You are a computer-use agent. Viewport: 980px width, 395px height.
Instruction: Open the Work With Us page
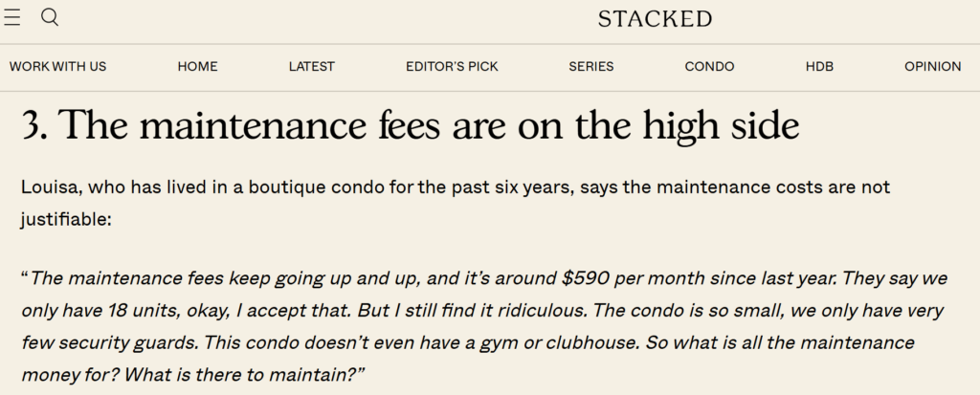coord(57,66)
